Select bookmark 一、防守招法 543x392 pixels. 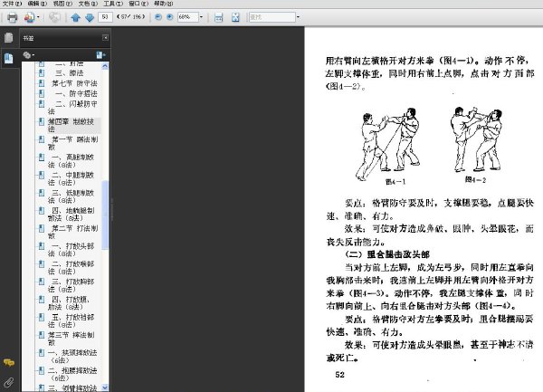(x=76, y=93)
